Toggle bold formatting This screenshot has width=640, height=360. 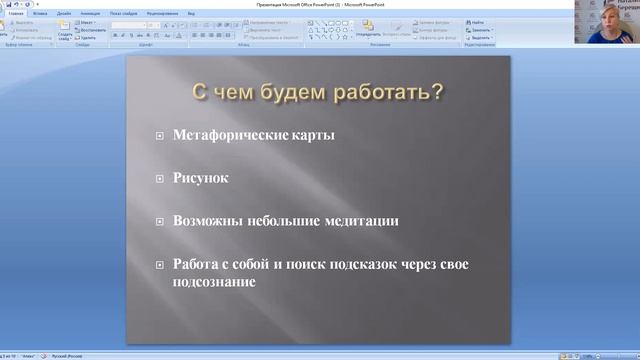pyautogui.click(x=115, y=36)
